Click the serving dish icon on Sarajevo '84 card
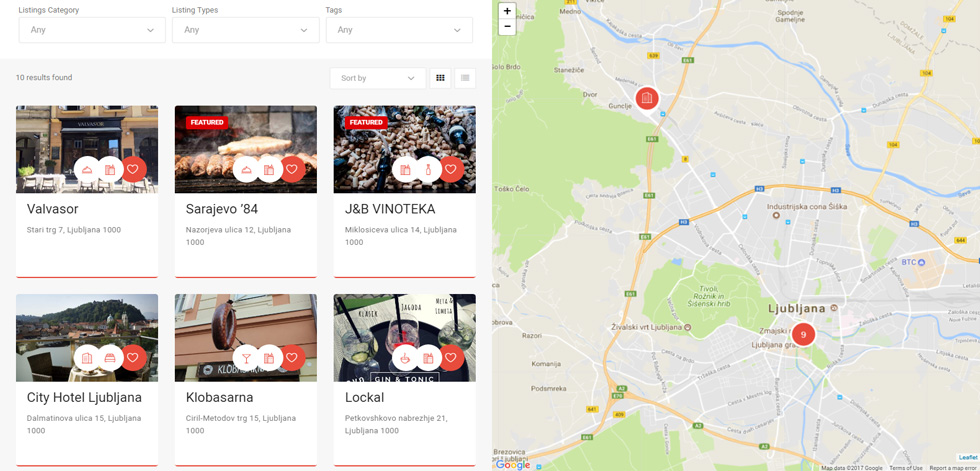 tap(246, 169)
